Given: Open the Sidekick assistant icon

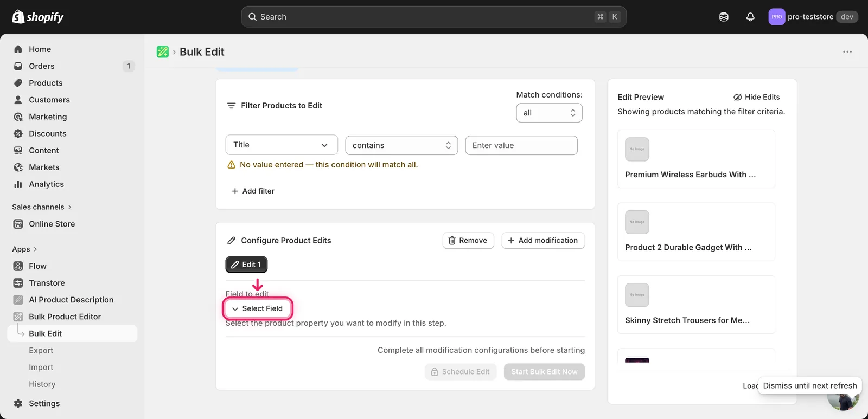Looking at the screenshot, I should click(724, 17).
